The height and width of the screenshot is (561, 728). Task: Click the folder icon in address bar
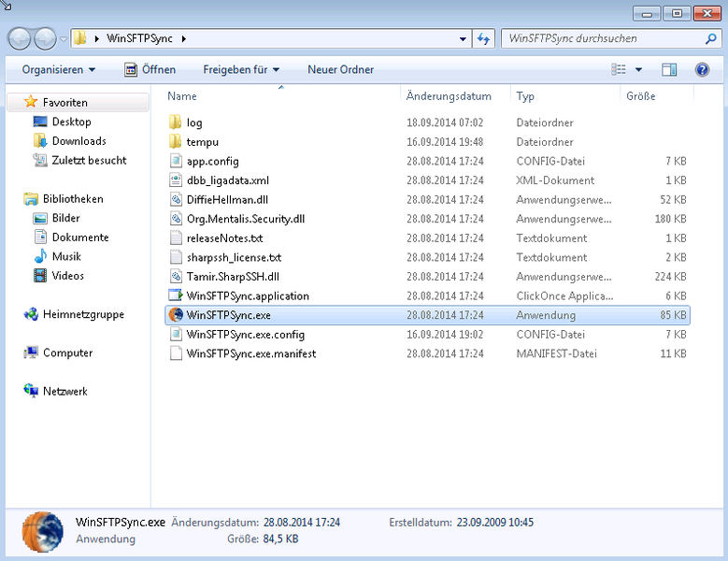click(x=80, y=38)
